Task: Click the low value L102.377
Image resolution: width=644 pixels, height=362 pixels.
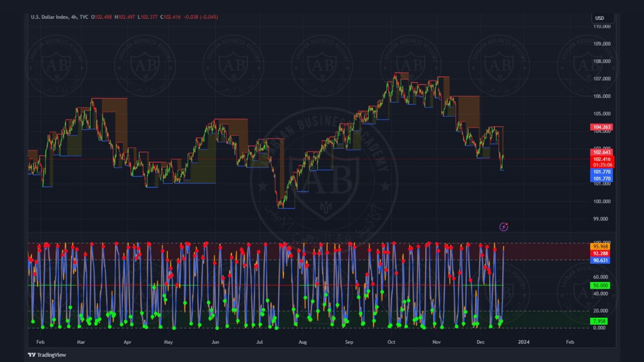Action: [x=147, y=17]
